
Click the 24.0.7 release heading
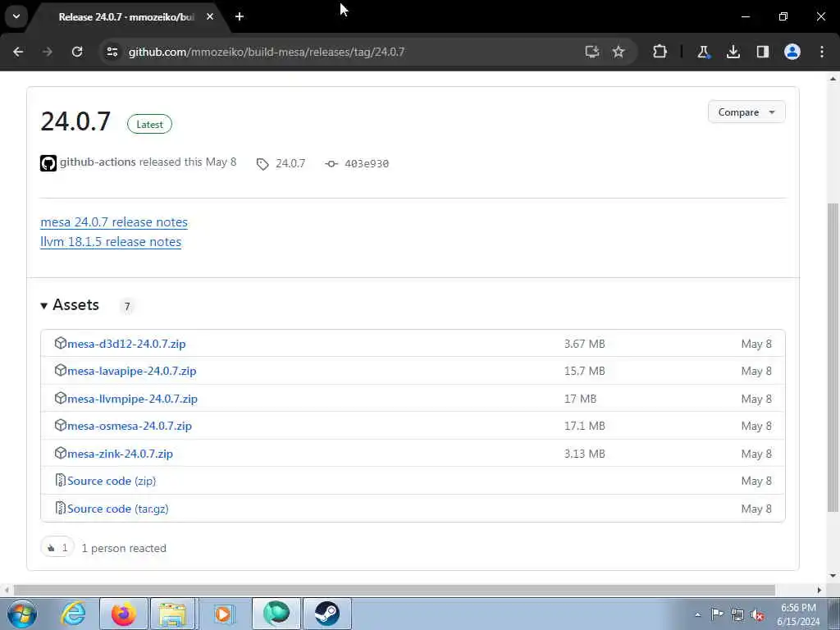[75, 121]
